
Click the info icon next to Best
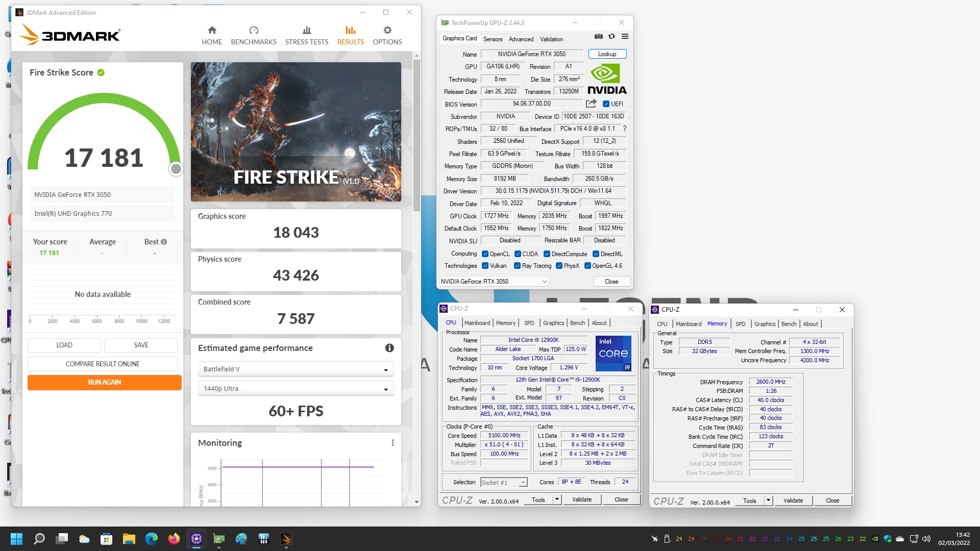click(164, 242)
